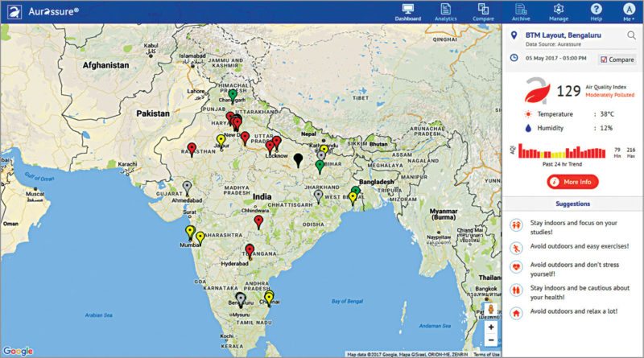Image resolution: width=644 pixels, height=358 pixels.
Task: Click the Terms of Use link
Action: pos(485,354)
